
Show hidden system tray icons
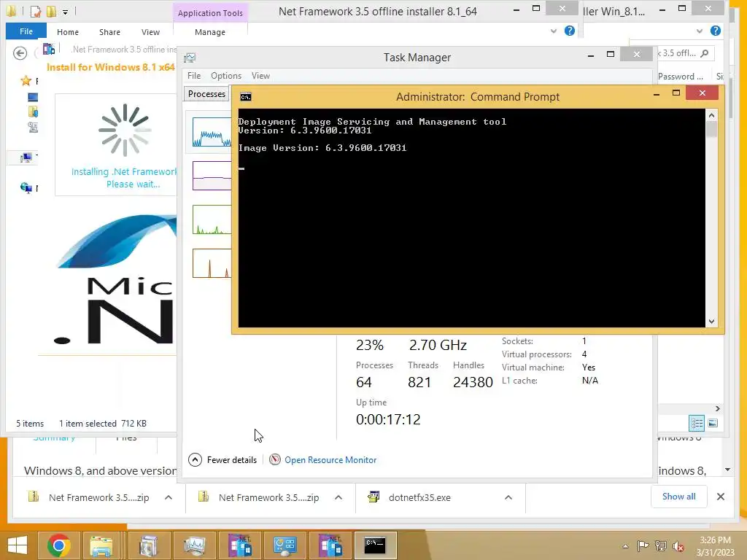coord(625,546)
